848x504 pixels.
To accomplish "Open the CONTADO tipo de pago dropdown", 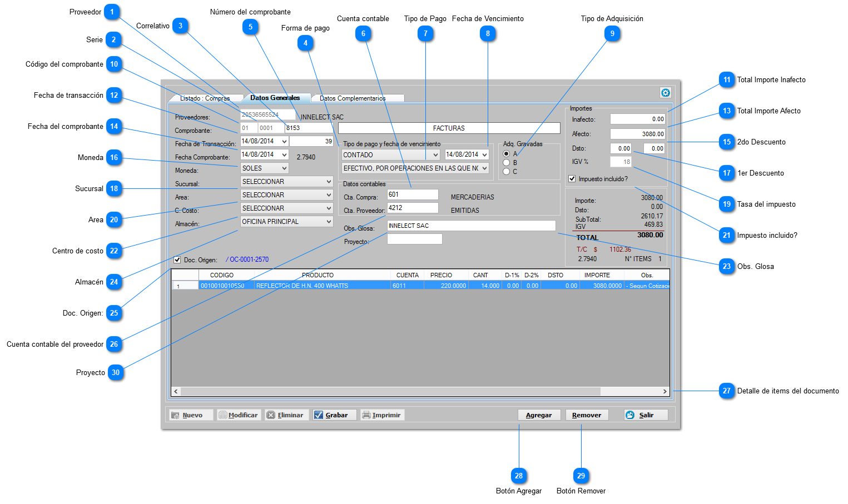I will point(435,155).
